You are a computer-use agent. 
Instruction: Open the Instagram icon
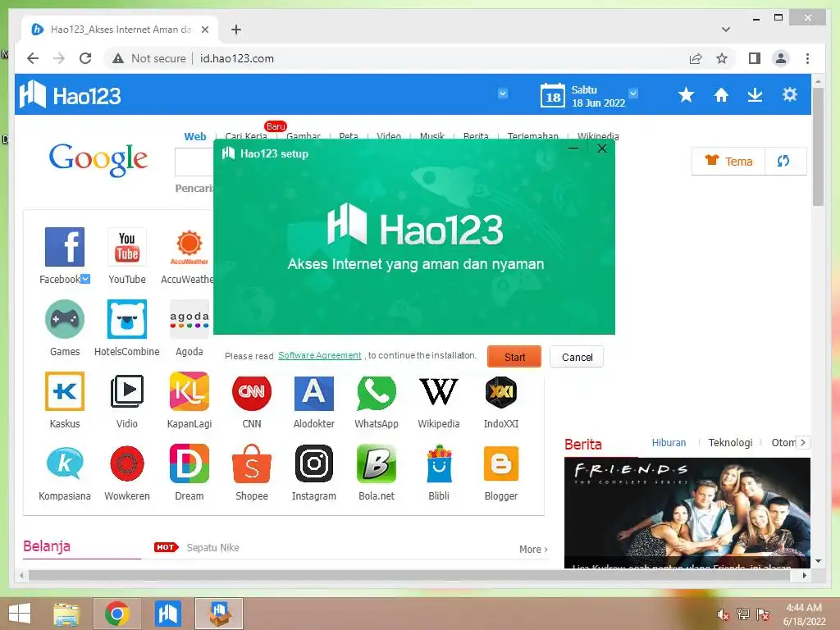tap(314, 463)
